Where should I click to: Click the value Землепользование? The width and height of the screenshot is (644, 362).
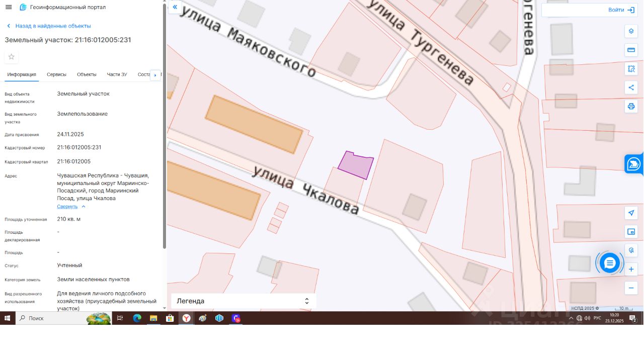pyautogui.click(x=83, y=114)
